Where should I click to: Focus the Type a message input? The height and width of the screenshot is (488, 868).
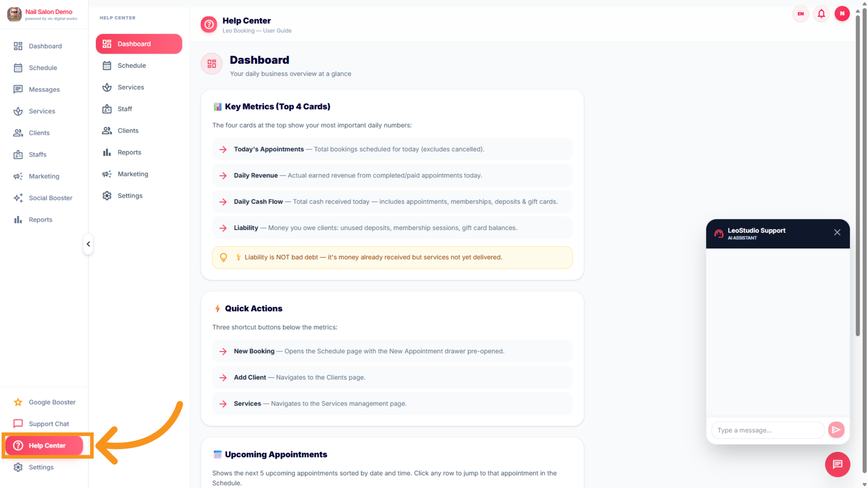point(767,430)
